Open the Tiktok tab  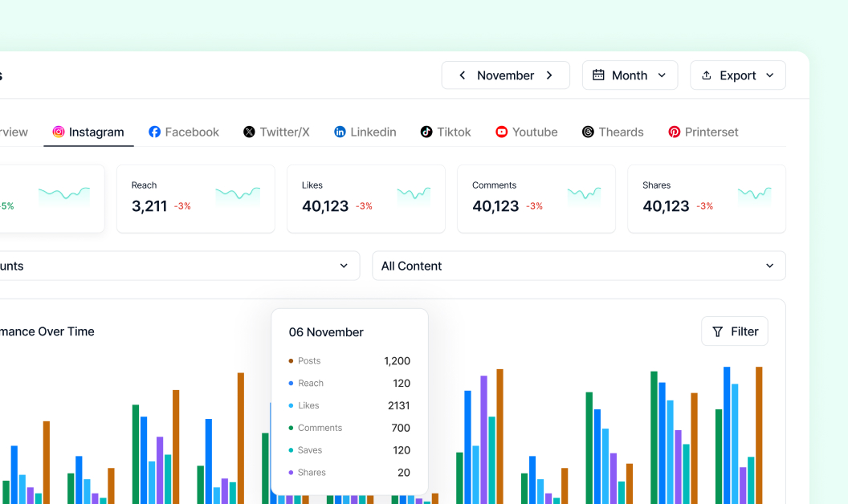pyautogui.click(x=446, y=132)
